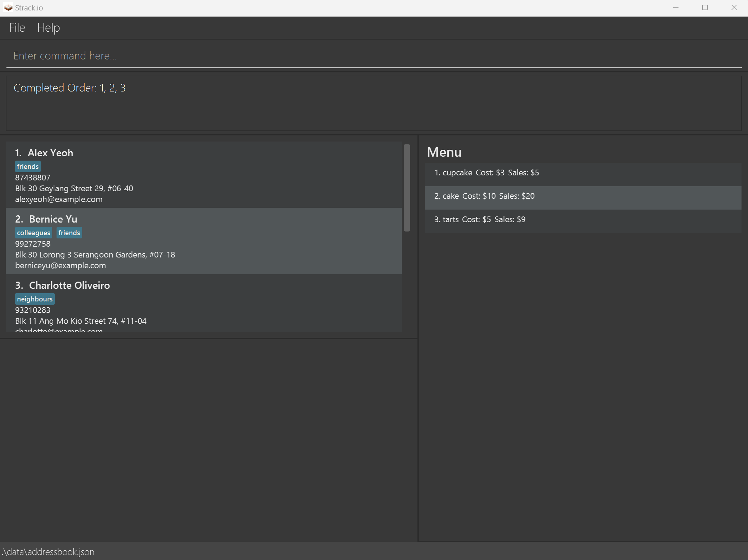This screenshot has width=748, height=560.
Task: Click on Bernice Yu contact entry
Action: point(206,242)
